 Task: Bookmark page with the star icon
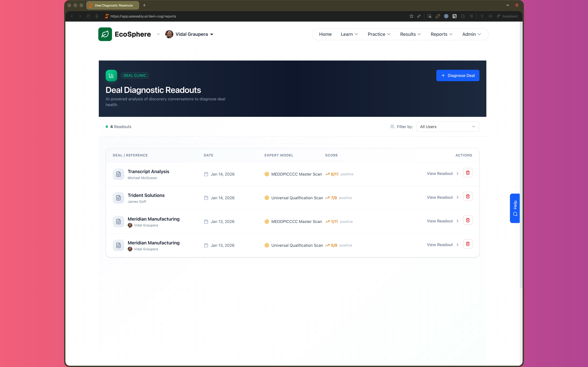click(411, 16)
